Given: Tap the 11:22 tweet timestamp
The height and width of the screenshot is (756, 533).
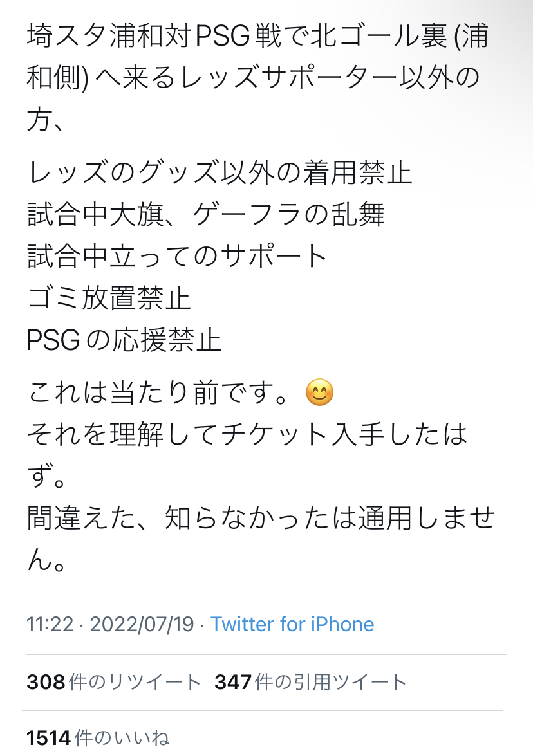Looking at the screenshot, I should tap(50, 624).
